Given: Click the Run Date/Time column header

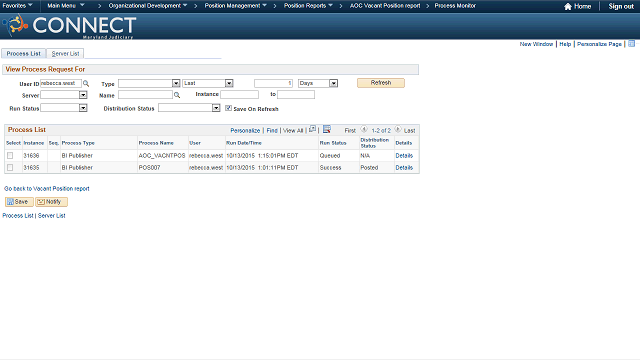Looking at the screenshot, I should pyautogui.click(x=244, y=143).
